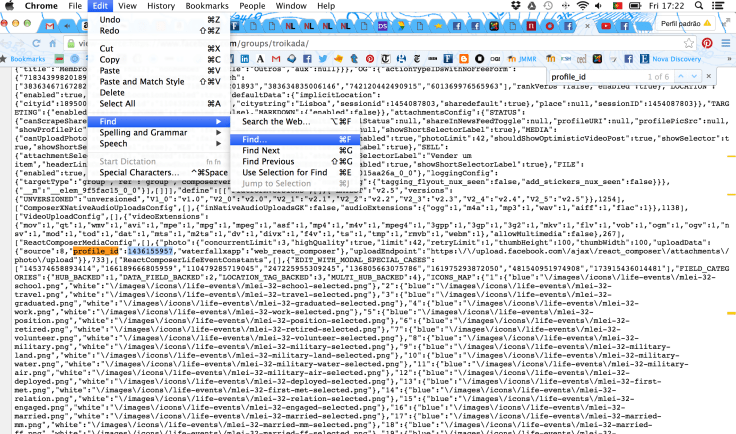Image resolution: width=736 pixels, height=434 pixels.
Task: Open the File menu
Action: click(x=75, y=6)
